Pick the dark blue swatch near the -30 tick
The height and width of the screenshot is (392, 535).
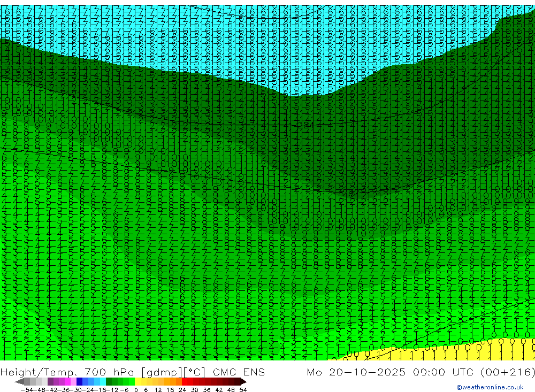79,381
